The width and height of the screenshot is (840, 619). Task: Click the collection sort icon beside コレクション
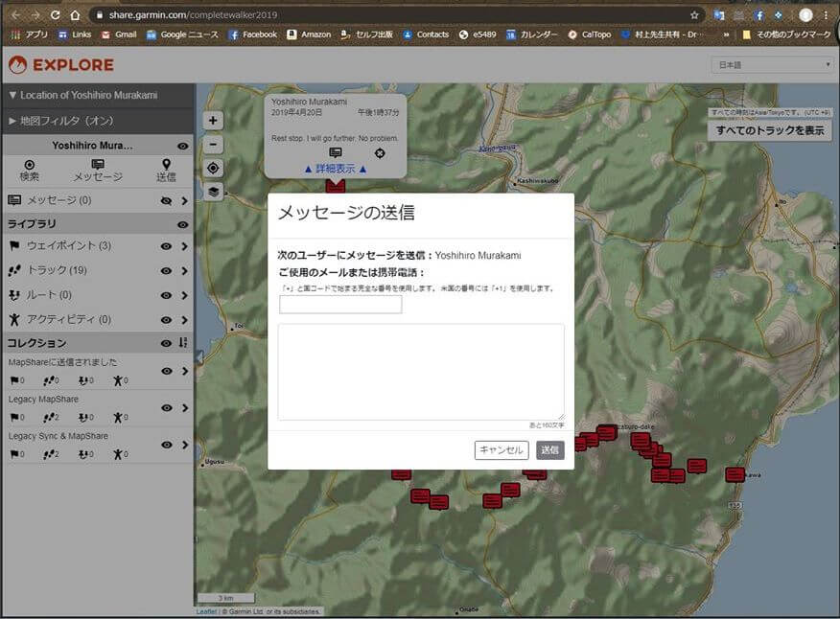tap(183, 343)
